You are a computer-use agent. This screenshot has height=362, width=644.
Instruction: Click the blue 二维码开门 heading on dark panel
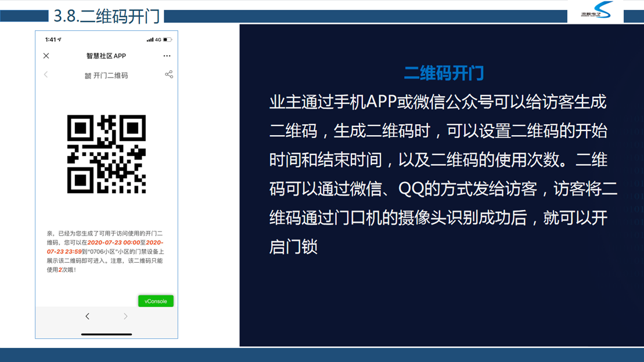444,73
